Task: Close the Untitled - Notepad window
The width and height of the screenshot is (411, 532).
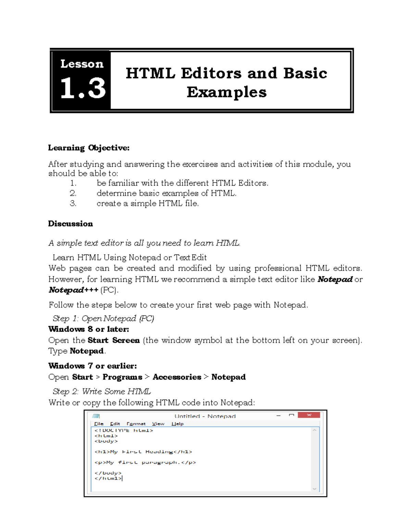Action: coord(309,415)
